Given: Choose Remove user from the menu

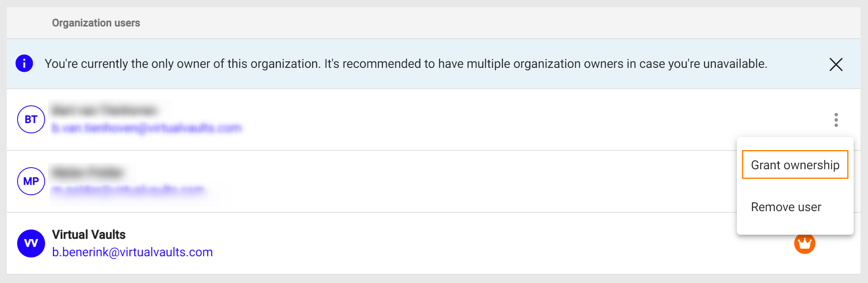Looking at the screenshot, I should click(x=786, y=207).
